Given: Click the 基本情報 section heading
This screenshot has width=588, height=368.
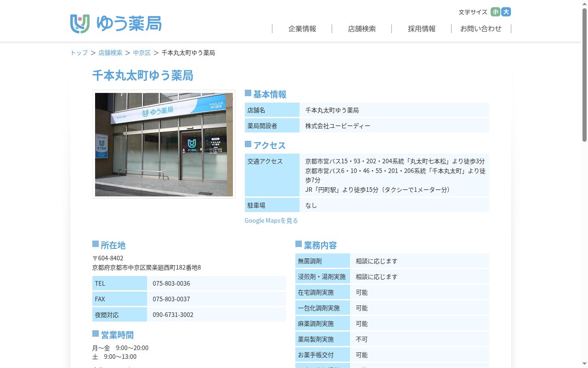Looking at the screenshot, I should [x=270, y=94].
